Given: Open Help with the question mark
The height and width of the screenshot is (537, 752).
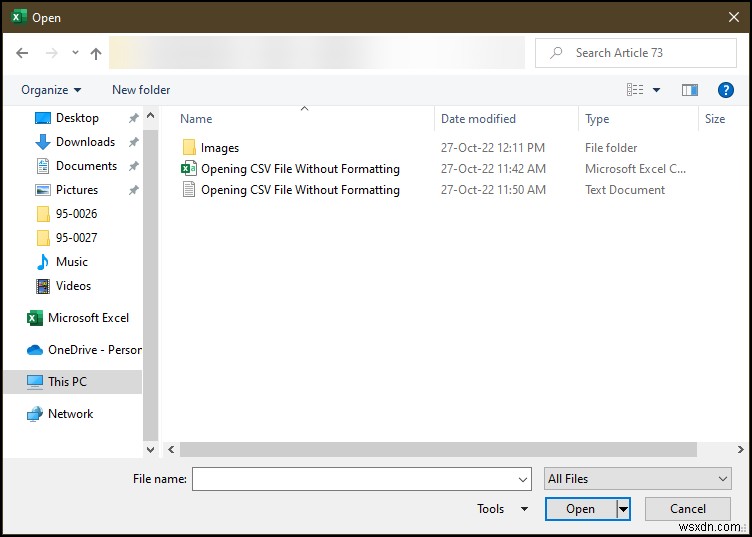Looking at the screenshot, I should pyautogui.click(x=726, y=90).
